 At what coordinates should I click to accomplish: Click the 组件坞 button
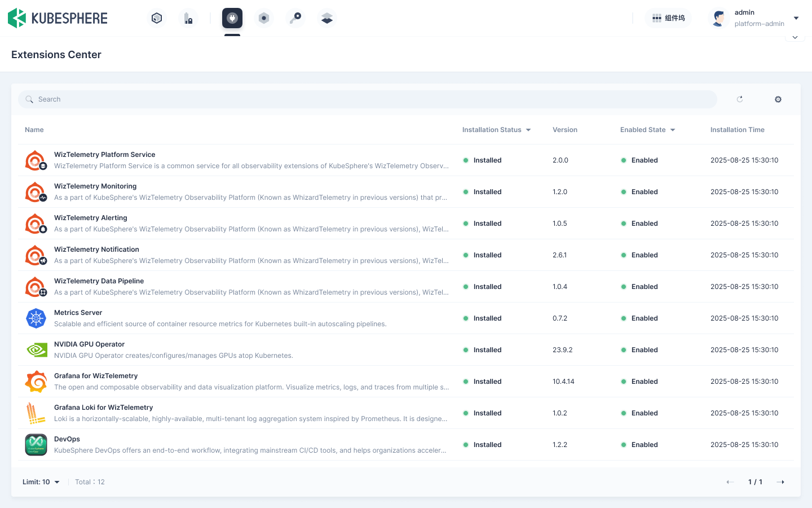668,18
